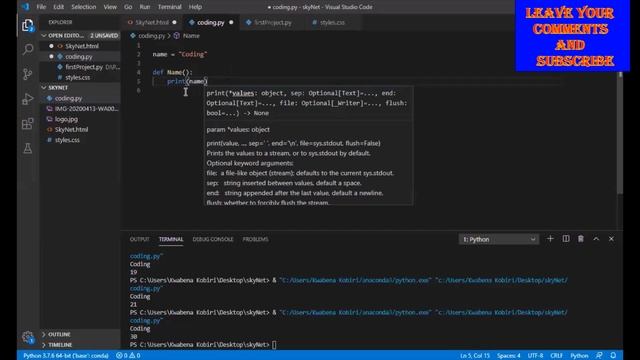Switch to the DEBUG CONSOLE panel tab

(213, 239)
